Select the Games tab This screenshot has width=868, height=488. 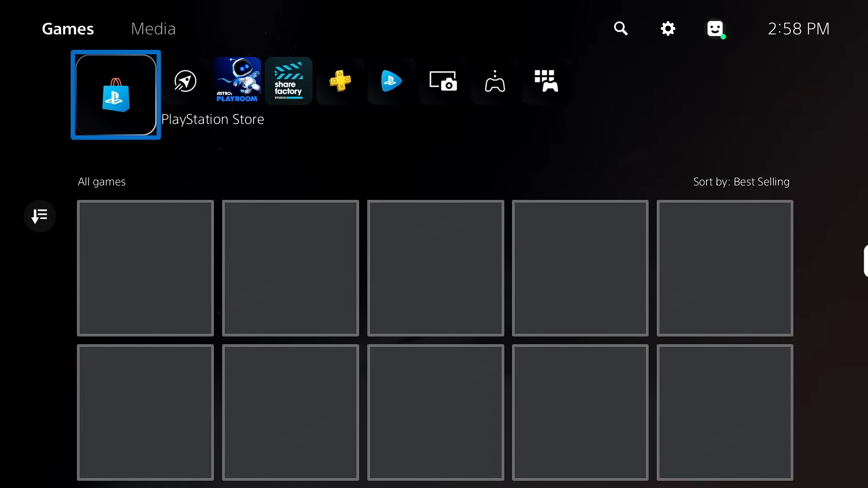68,29
